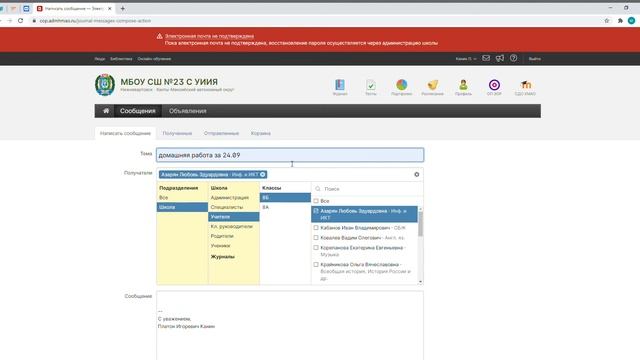This screenshot has width=640, height=360.
Task: Click into the Сообщение message text area
Action: [290, 326]
